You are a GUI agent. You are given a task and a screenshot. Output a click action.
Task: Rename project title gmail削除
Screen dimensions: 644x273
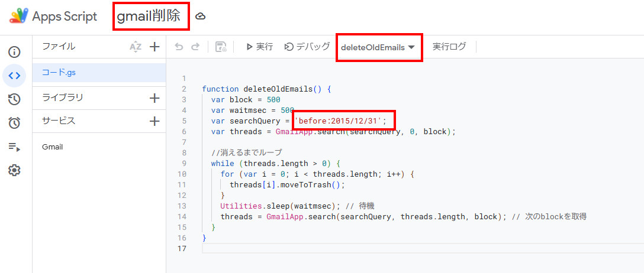(x=149, y=16)
